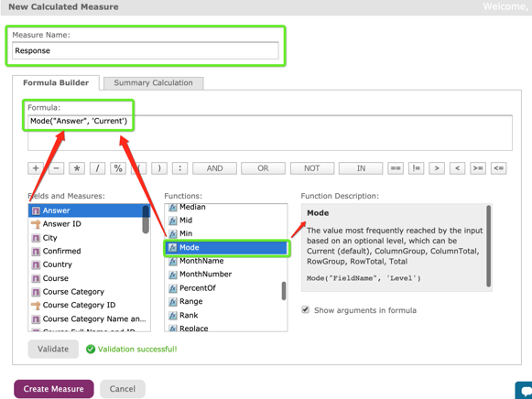Insert the not-equal != operator
This screenshot has width=532, height=399.
(416, 168)
